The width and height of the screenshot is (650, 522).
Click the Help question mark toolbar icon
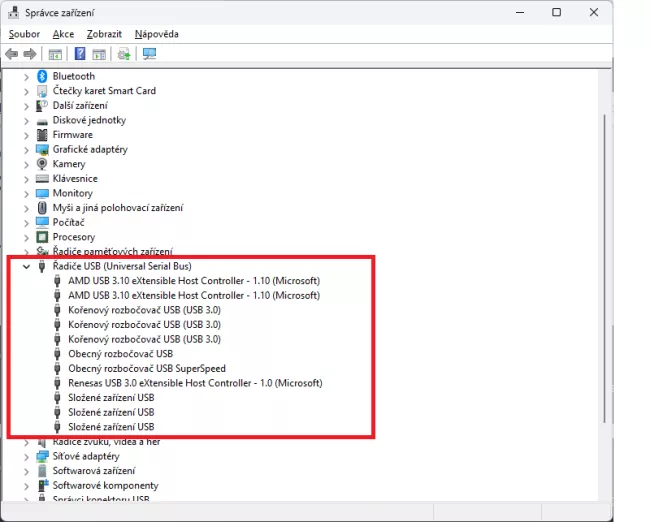point(79,54)
